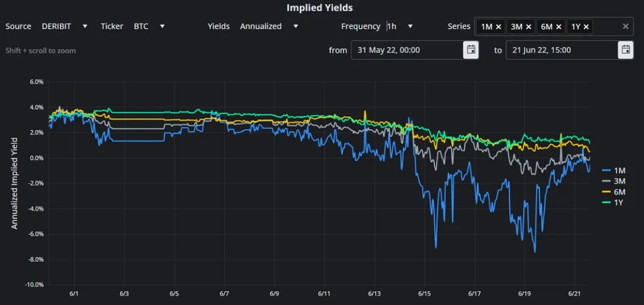Click the 6.0% y-axis label
Image resolution: width=644 pixels, height=305 pixels.
[x=37, y=82]
